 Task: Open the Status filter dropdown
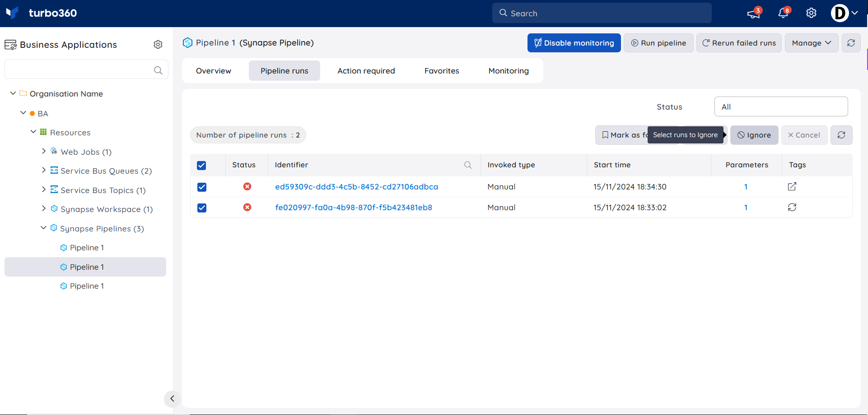click(781, 106)
